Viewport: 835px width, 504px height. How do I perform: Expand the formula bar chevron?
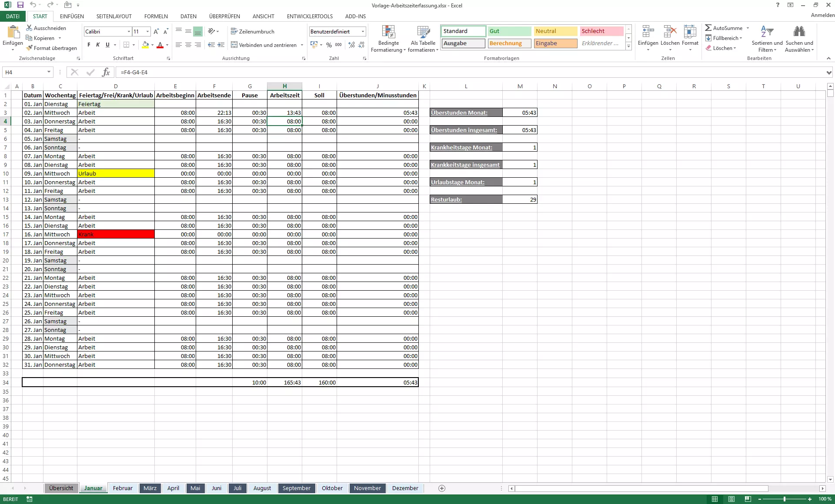829,73
